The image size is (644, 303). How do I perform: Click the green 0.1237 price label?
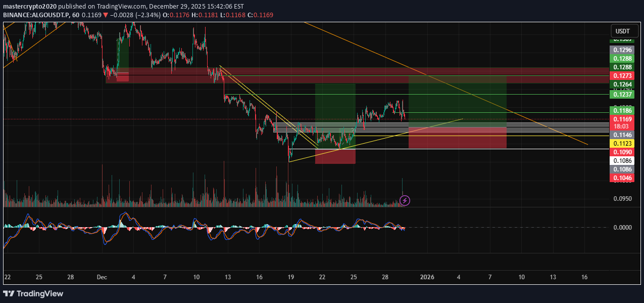click(622, 95)
